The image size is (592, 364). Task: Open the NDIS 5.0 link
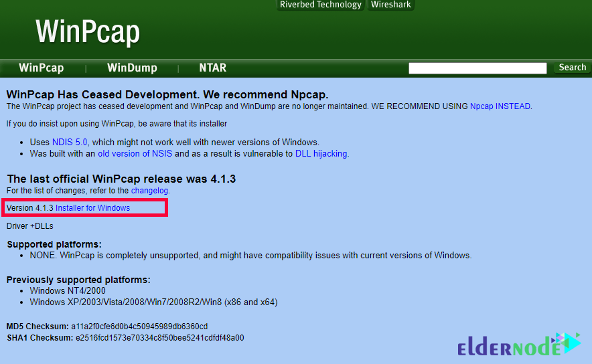point(70,143)
